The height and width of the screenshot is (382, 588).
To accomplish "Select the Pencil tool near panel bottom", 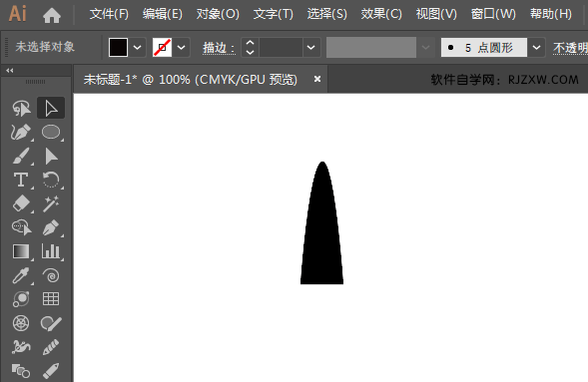I will [x=51, y=347].
